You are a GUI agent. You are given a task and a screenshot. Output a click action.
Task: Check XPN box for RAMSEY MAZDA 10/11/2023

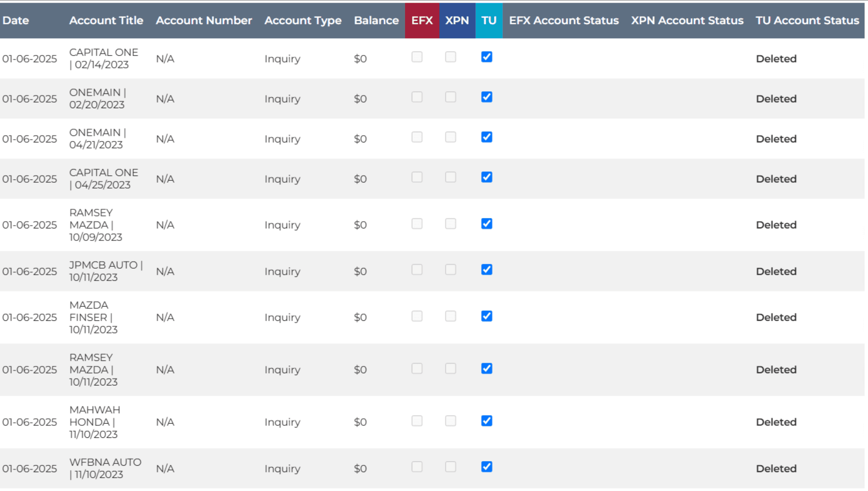[450, 369]
